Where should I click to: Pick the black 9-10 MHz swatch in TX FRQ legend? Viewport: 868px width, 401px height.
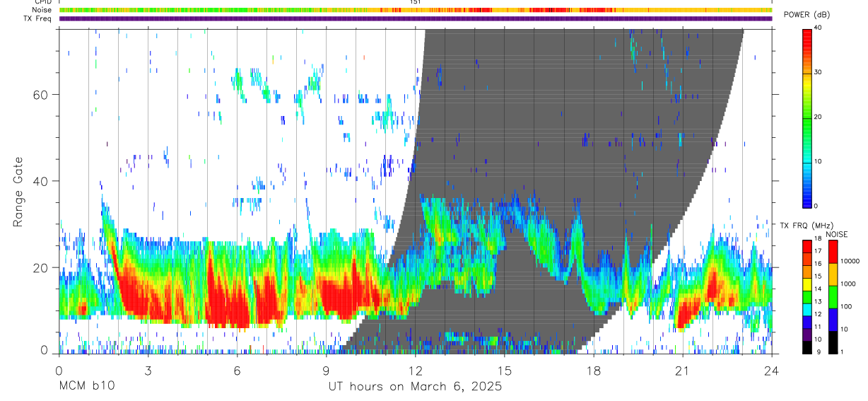point(807,347)
